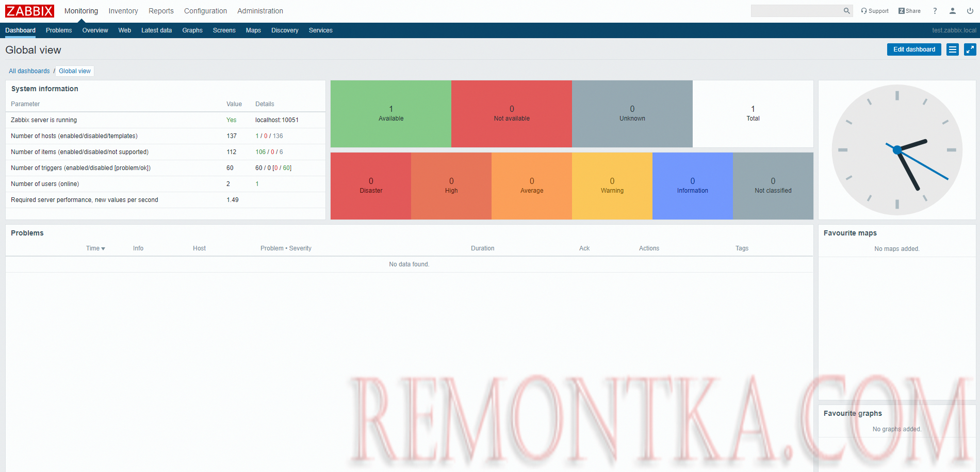Open the Monitoring menu
This screenshot has height=472, width=980.
coord(81,11)
